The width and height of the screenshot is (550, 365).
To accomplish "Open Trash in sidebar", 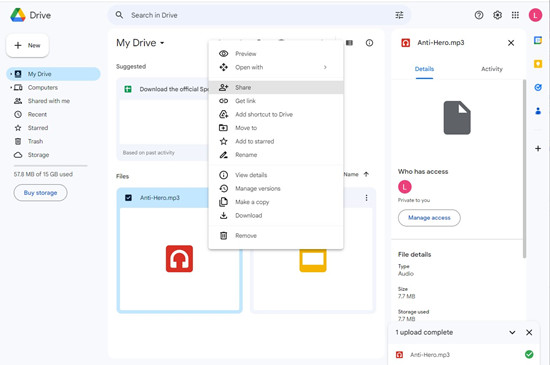I will click(53, 141).
